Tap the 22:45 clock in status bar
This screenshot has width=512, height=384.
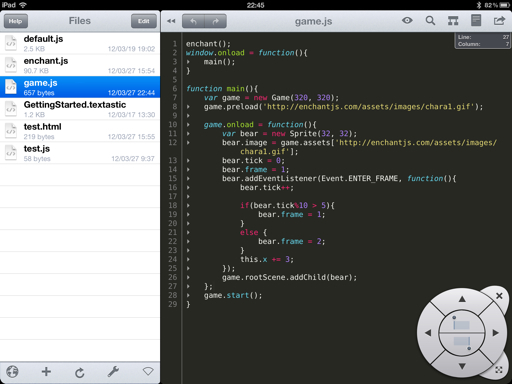click(256, 5)
